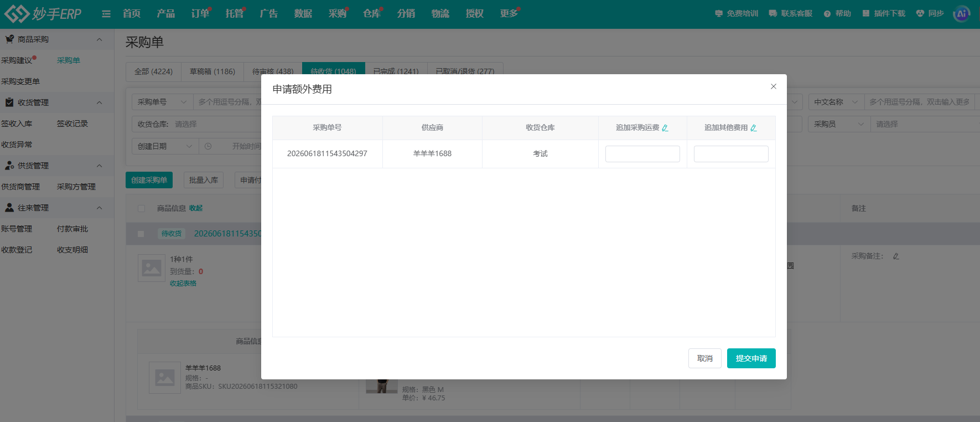Screen dimensions: 980x422
Task: Open the 收货仓库 select field
Action: tap(196, 124)
